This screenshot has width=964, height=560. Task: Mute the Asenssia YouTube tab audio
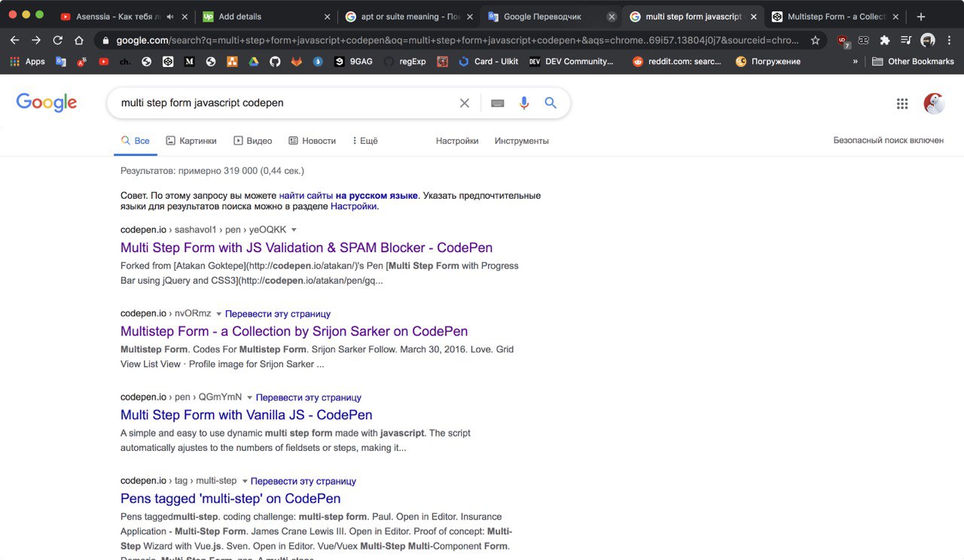(x=169, y=17)
